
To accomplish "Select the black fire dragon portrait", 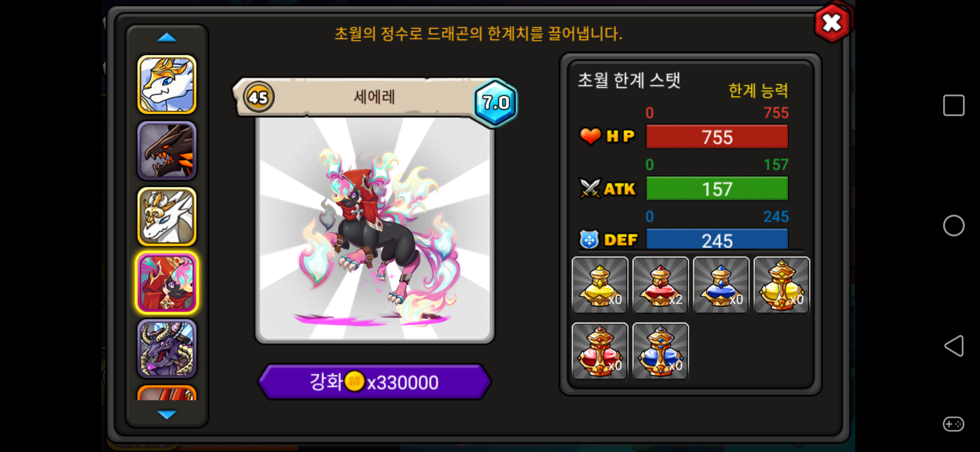I will [166, 151].
